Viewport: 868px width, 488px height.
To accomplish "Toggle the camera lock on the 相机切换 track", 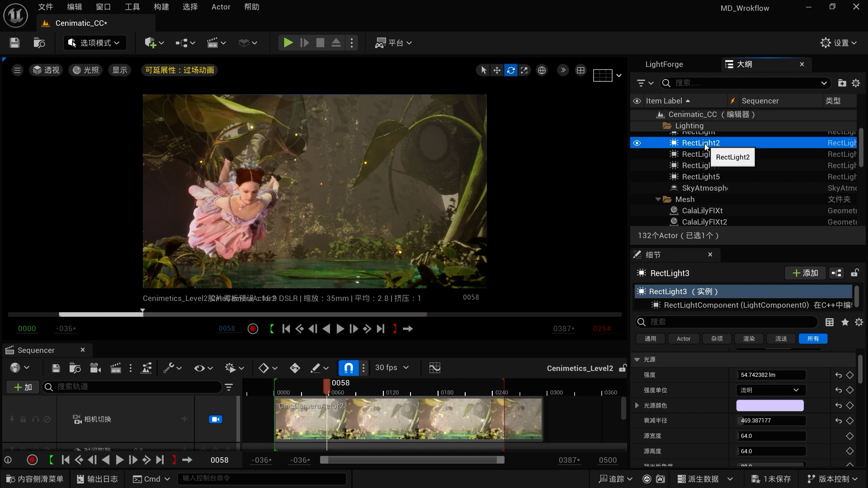I will pyautogui.click(x=216, y=419).
